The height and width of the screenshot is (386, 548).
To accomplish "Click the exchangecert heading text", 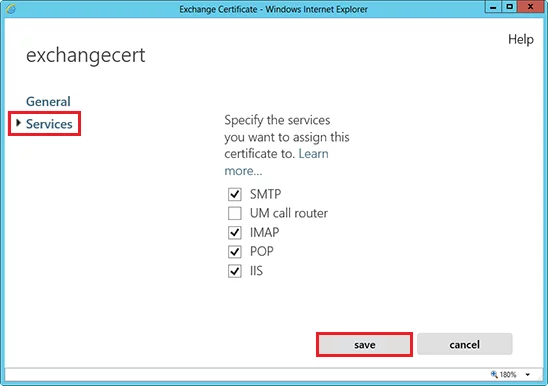I will tap(86, 55).
